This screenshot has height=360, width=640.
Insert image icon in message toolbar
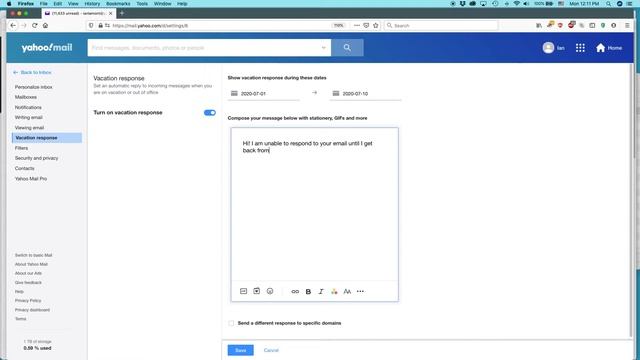(243, 291)
